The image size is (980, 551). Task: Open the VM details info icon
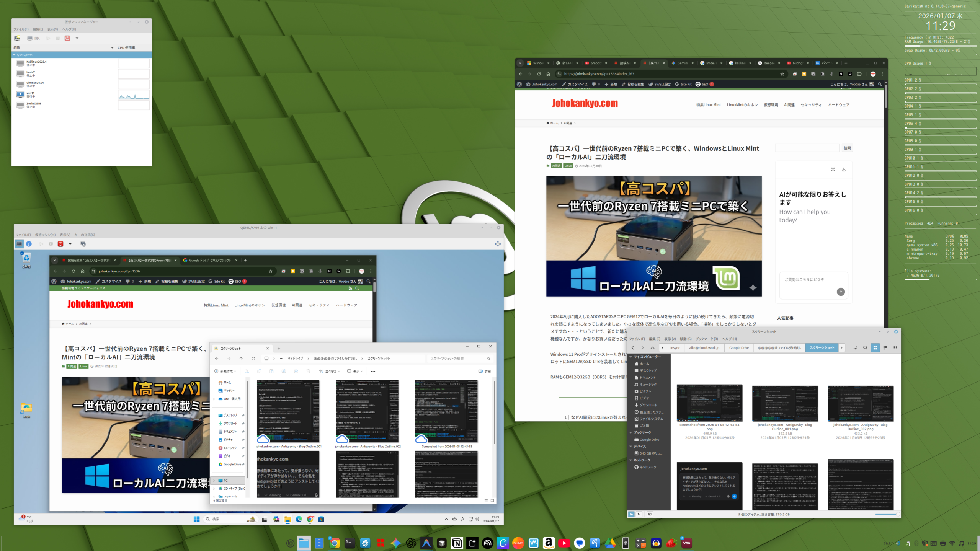tap(29, 244)
